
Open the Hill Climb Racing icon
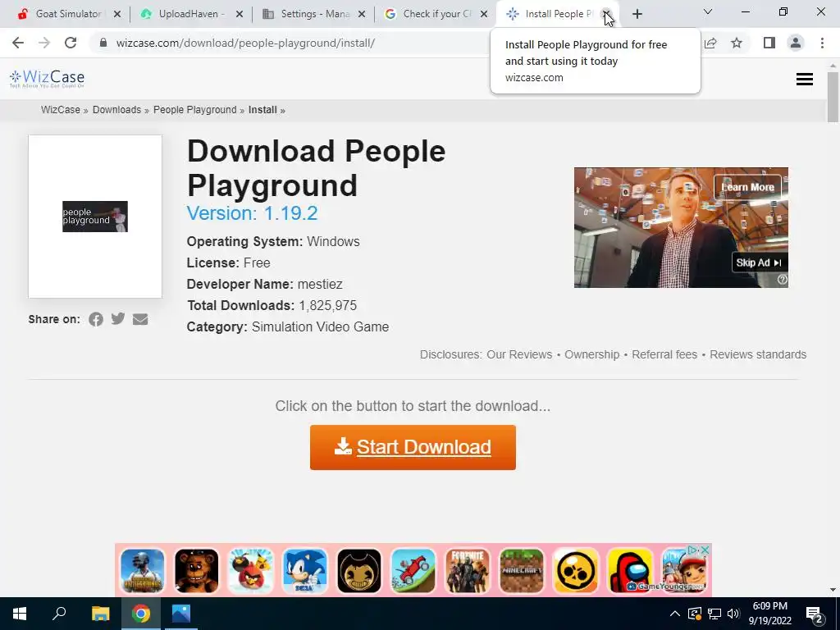coord(413,571)
